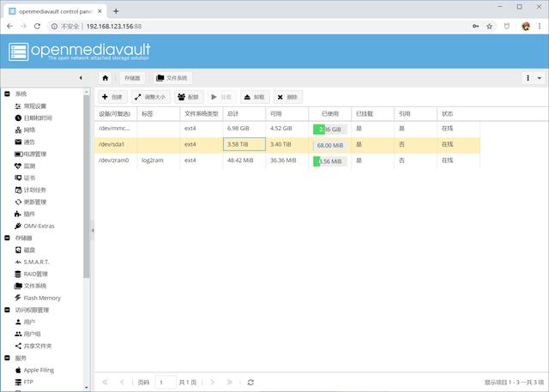Open 插件 (Plugins) puzzle icon entry
This screenshot has width=549, height=392.
click(25, 214)
